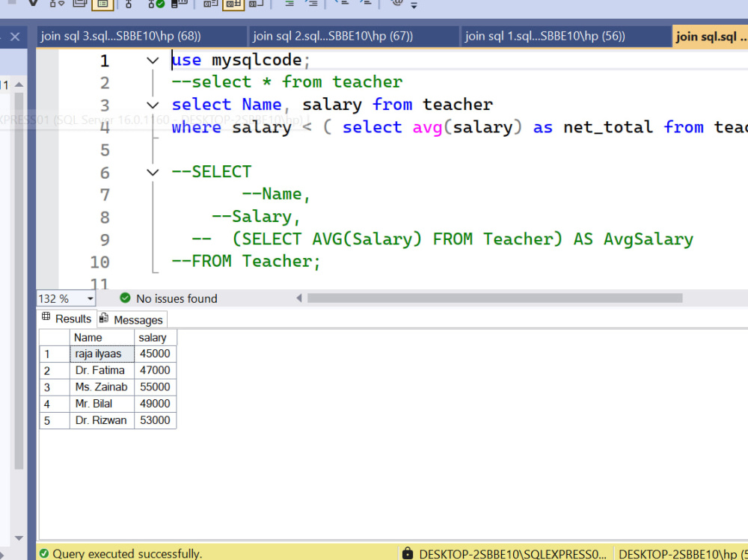The width and height of the screenshot is (748, 560).
Task: Switch to the join sql 3.sql tab
Action: 141,36
